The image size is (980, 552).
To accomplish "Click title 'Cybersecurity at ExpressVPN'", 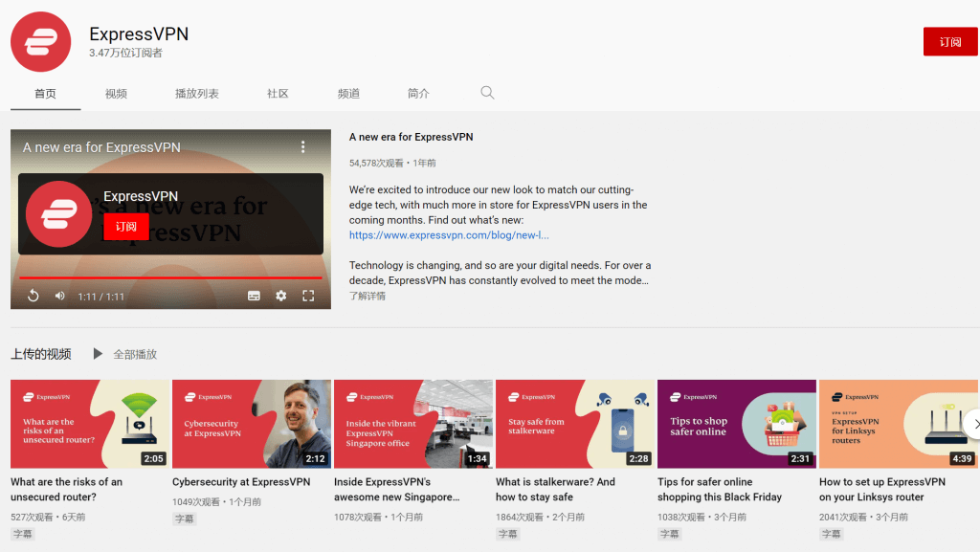I will (241, 482).
